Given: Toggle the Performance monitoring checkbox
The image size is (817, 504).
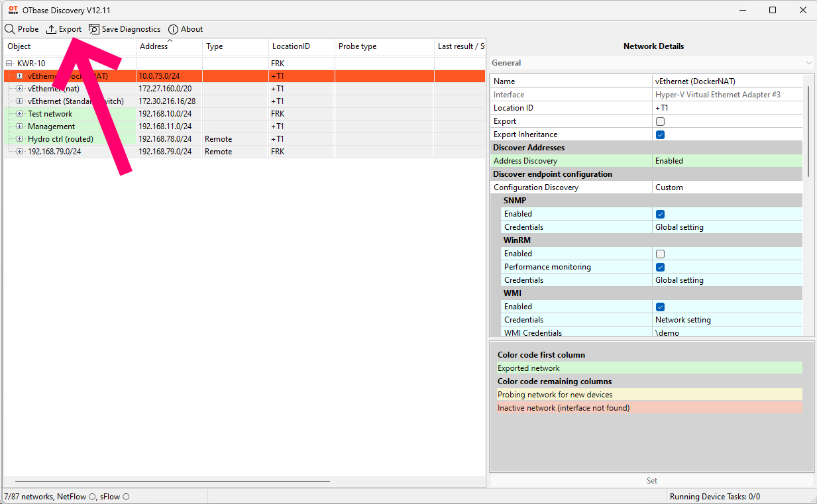Looking at the screenshot, I should tap(660, 267).
